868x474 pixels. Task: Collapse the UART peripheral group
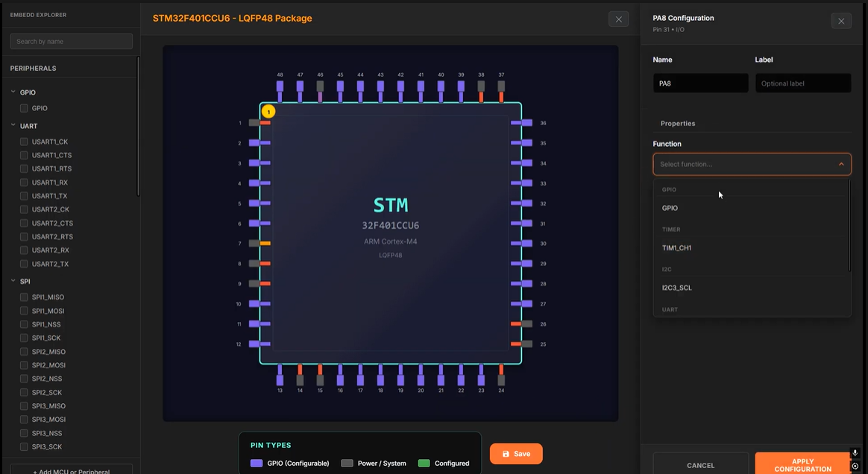(x=13, y=125)
